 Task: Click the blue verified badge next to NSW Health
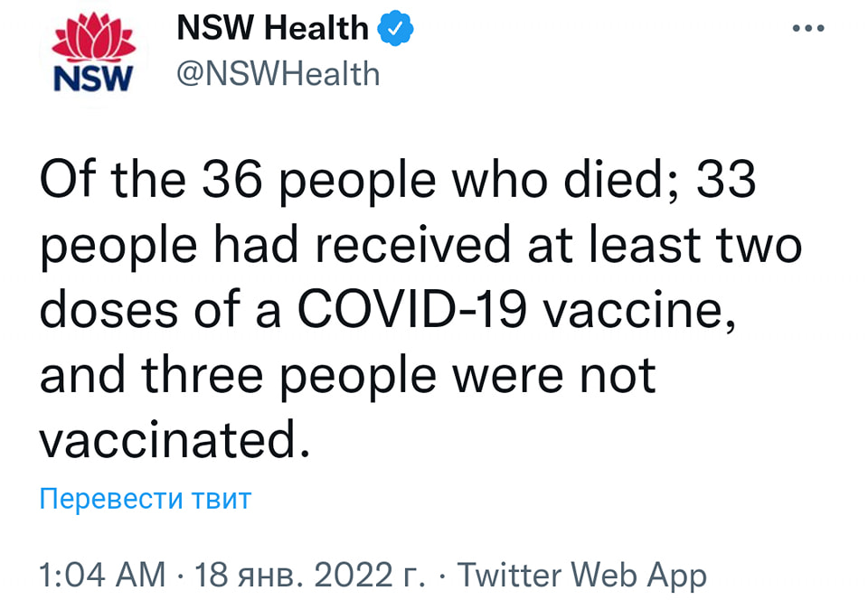[x=395, y=27]
